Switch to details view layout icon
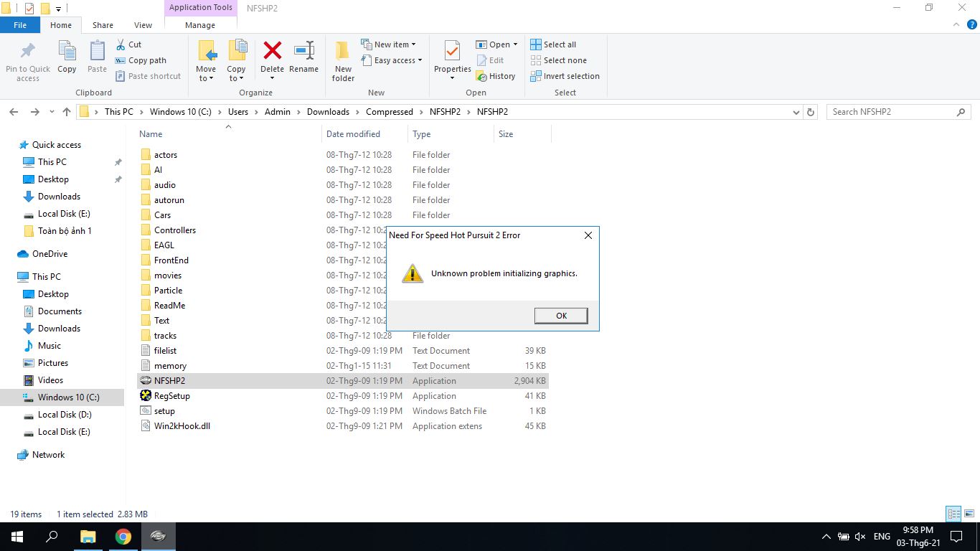Image resolution: width=980 pixels, height=551 pixels. [953, 514]
